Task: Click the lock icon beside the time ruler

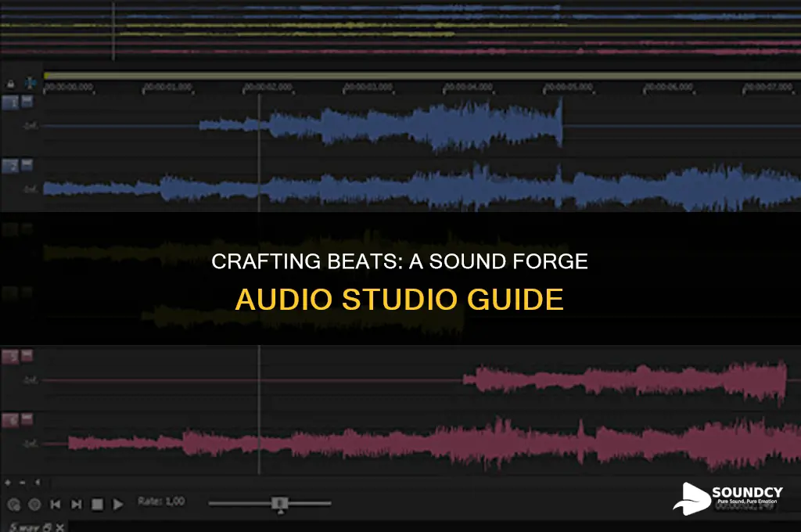Action: [10, 83]
